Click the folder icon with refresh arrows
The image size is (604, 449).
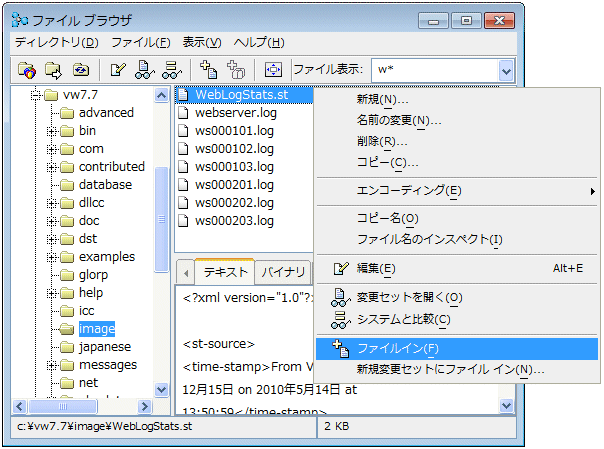tap(81, 70)
